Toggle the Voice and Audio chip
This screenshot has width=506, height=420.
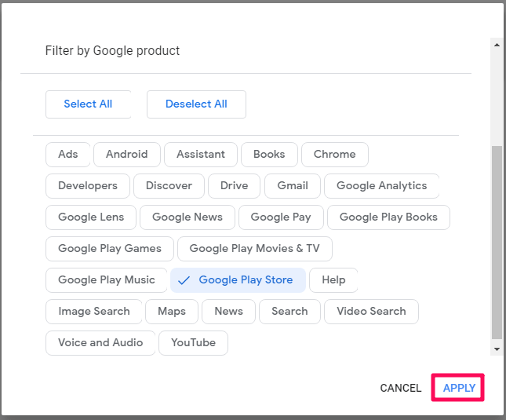point(100,343)
